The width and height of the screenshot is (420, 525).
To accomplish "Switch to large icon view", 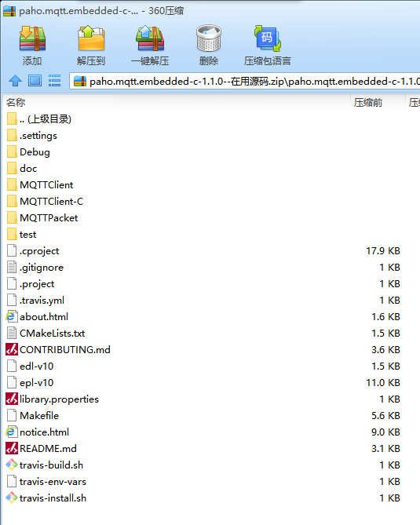I will click(x=35, y=81).
